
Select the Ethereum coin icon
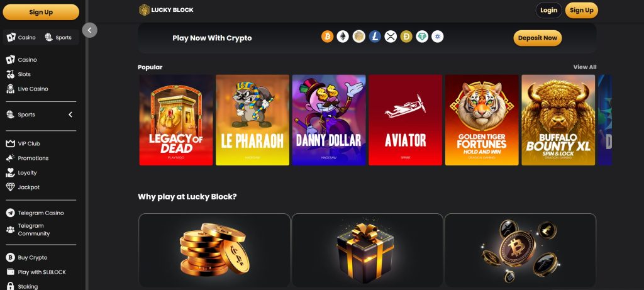coord(343,37)
